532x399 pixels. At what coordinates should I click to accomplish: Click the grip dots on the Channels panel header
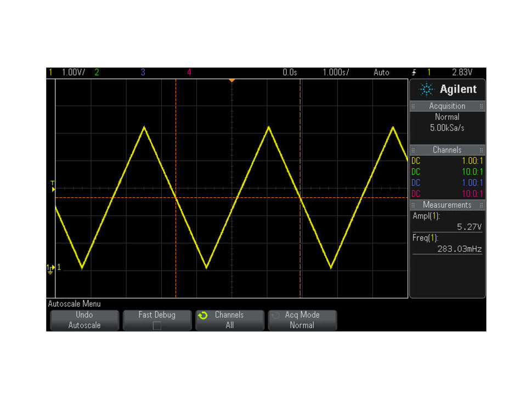point(414,150)
